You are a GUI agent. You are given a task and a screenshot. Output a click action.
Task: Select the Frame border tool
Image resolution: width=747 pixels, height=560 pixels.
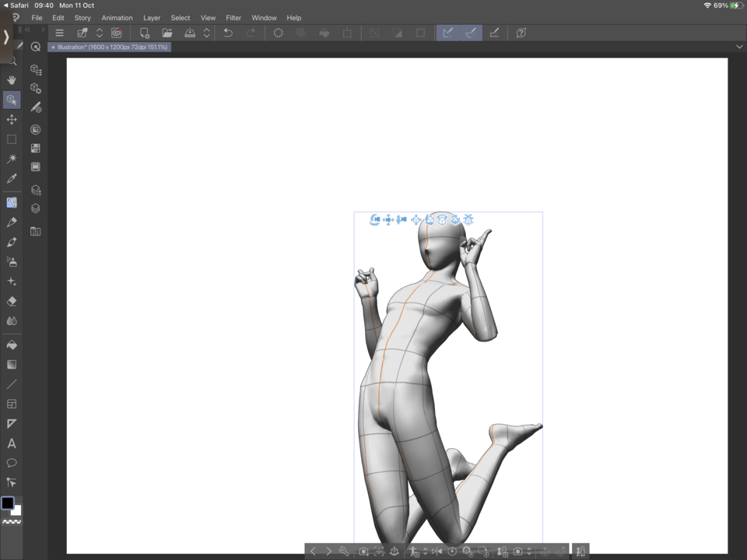(x=12, y=404)
